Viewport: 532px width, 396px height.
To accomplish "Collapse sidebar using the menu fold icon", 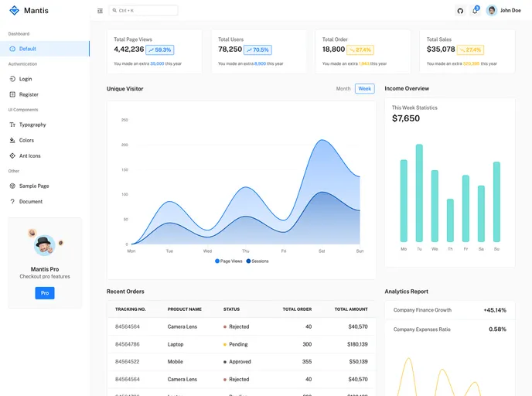I will [x=100, y=11].
